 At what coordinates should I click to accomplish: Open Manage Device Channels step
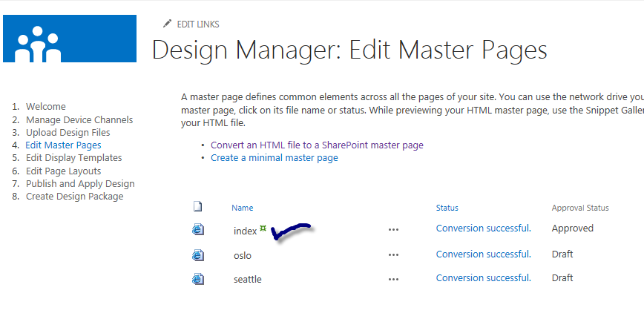(79, 119)
